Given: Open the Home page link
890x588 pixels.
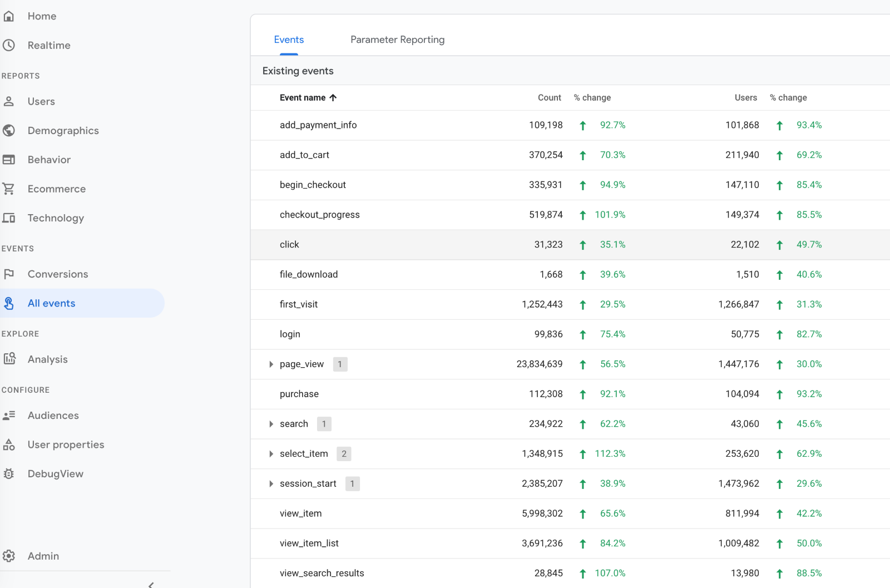Looking at the screenshot, I should 42,16.
